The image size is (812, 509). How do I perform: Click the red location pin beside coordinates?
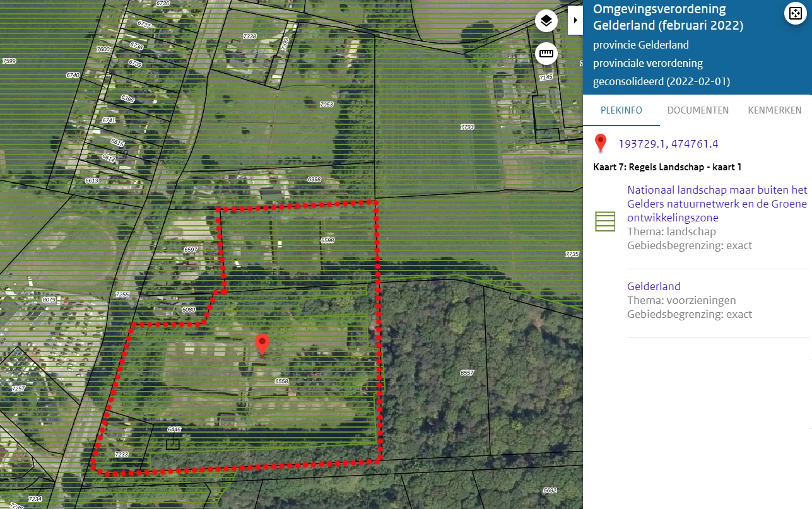601,144
